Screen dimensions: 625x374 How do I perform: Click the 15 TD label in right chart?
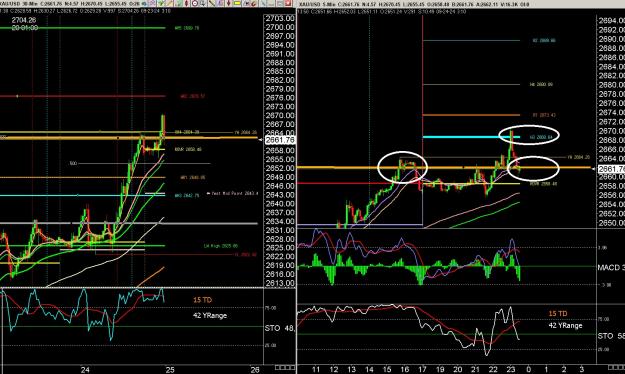[x=558, y=313]
